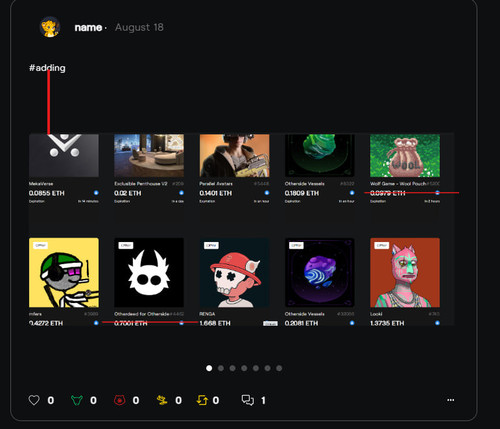Screen dimensions: 500x429
Task: React with the green bull icon
Action: 77,400
